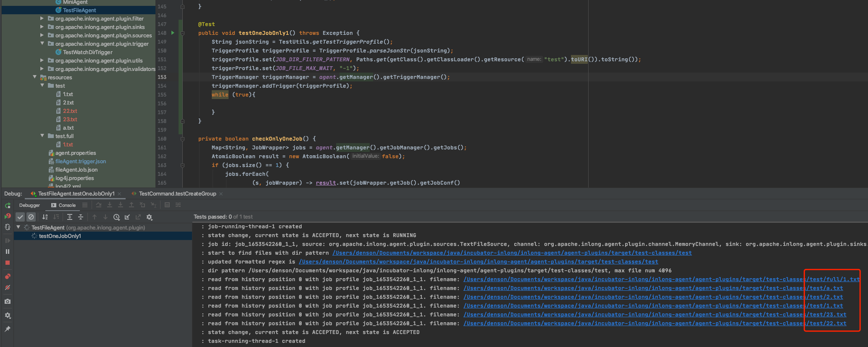
Task: Expand org.apache.inlong.agent.plugin.utils package
Action: click(42, 60)
